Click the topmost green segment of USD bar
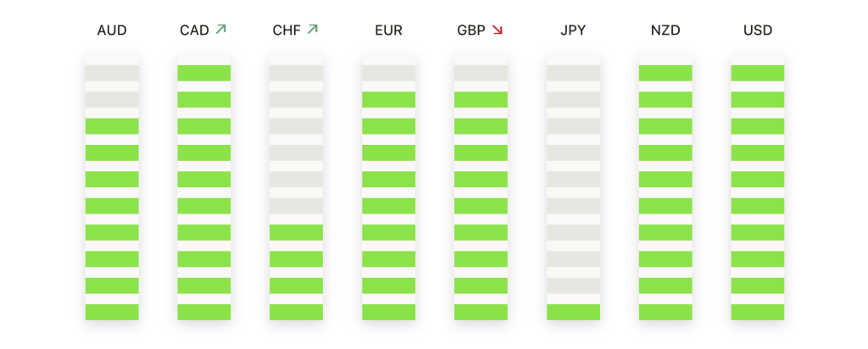868x349 pixels. click(757, 73)
